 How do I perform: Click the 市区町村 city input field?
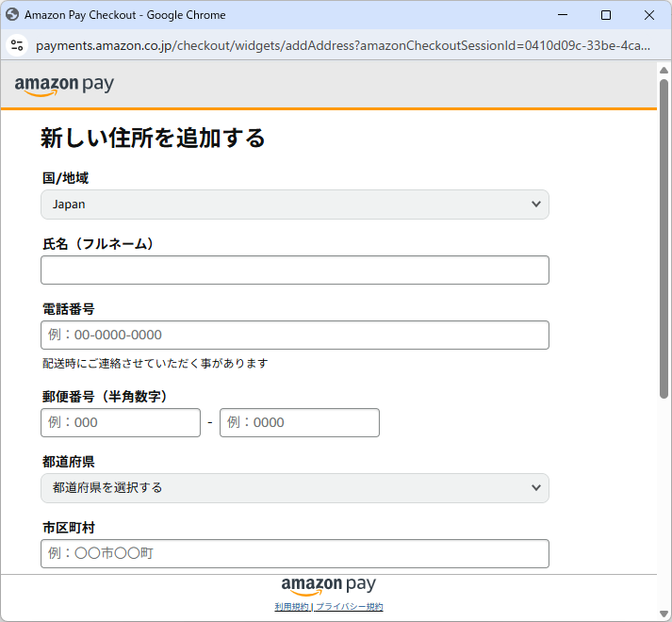pos(294,554)
